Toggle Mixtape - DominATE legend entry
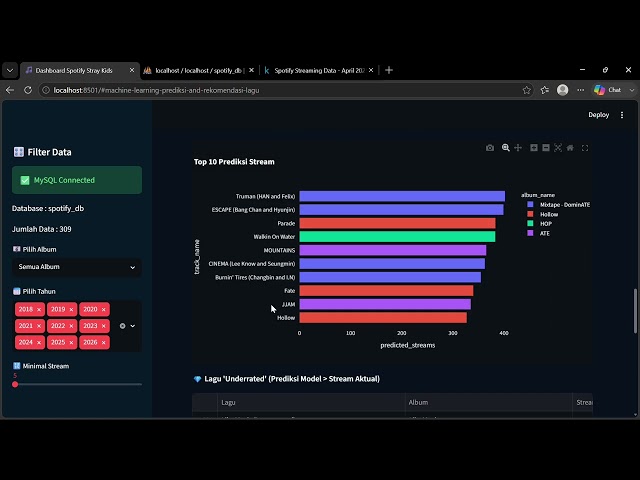The image size is (640, 480). point(558,204)
